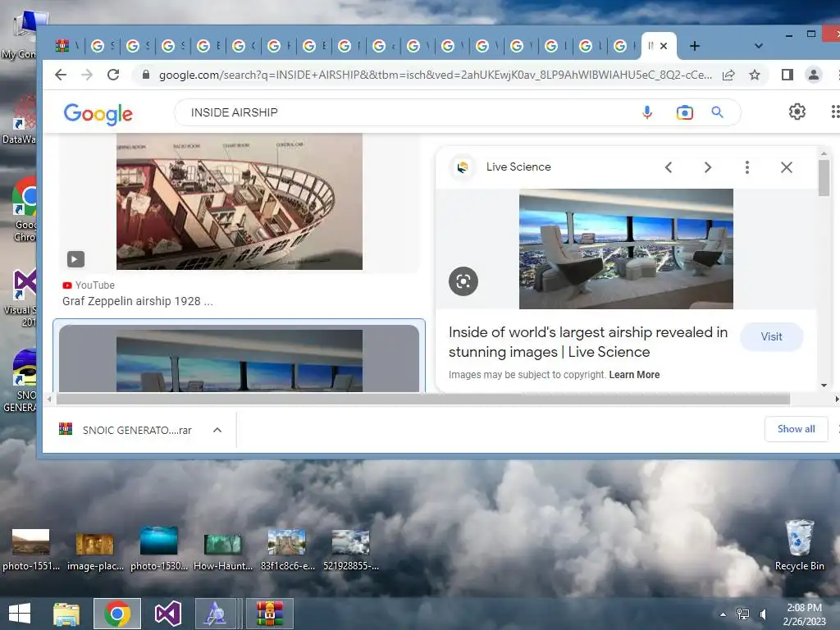Close the active browser tab
Screen dimensions: 840x630
[664, 46]
